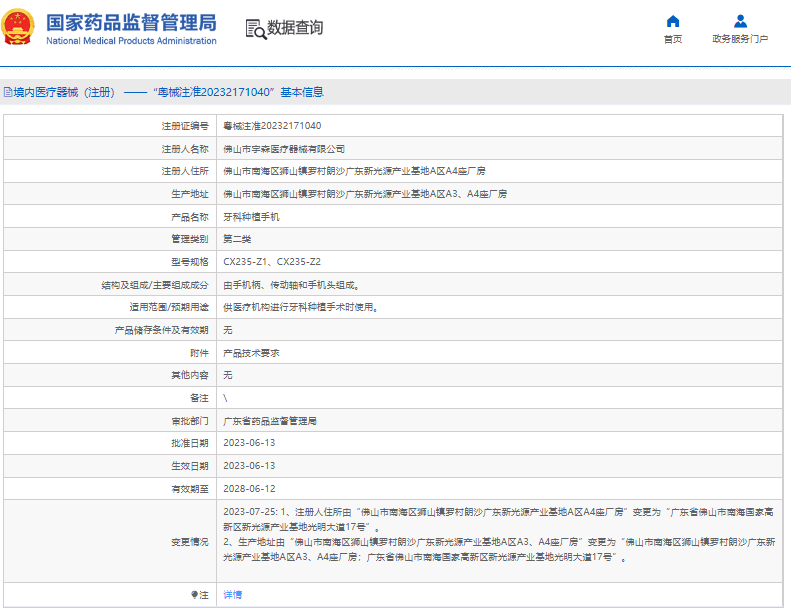Click National Medical Products Administration text
791x615 pixels.
point(131,41)
